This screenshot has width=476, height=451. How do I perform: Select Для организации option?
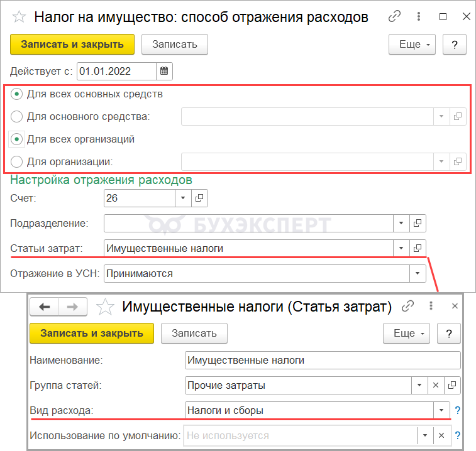pos(17,161)
